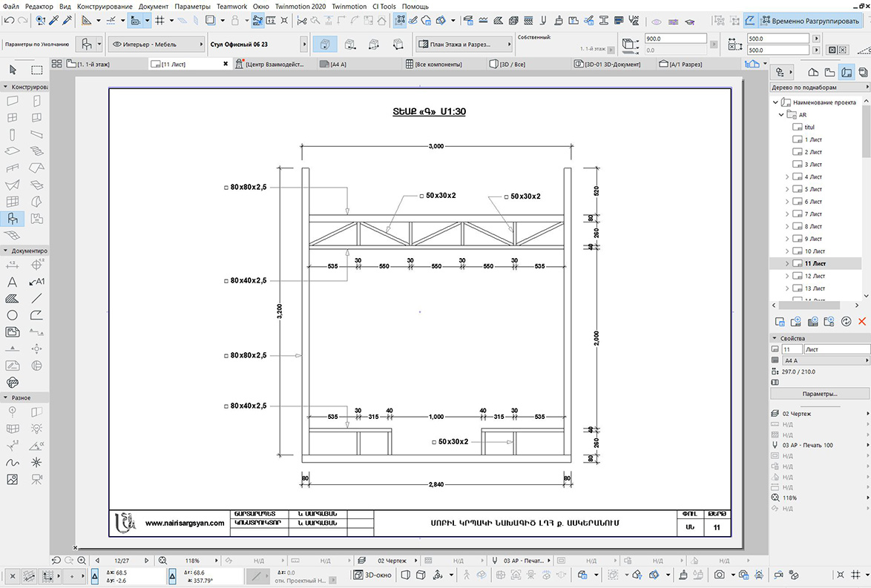Expand the 4 Лист tree item
The height and width of the screenshot is (588, 871).
click(x=787, y=176)
